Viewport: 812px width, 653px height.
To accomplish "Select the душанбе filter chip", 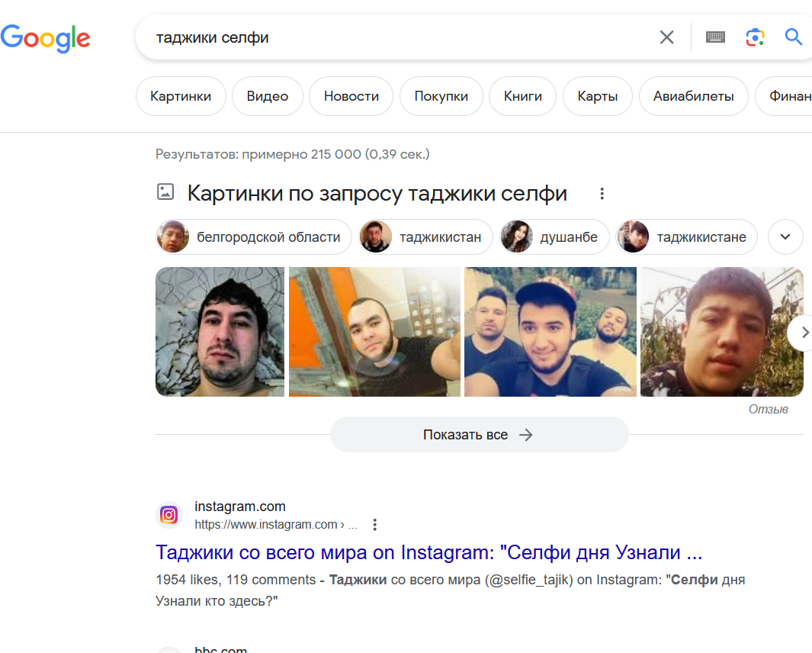I will coord(554,236).
